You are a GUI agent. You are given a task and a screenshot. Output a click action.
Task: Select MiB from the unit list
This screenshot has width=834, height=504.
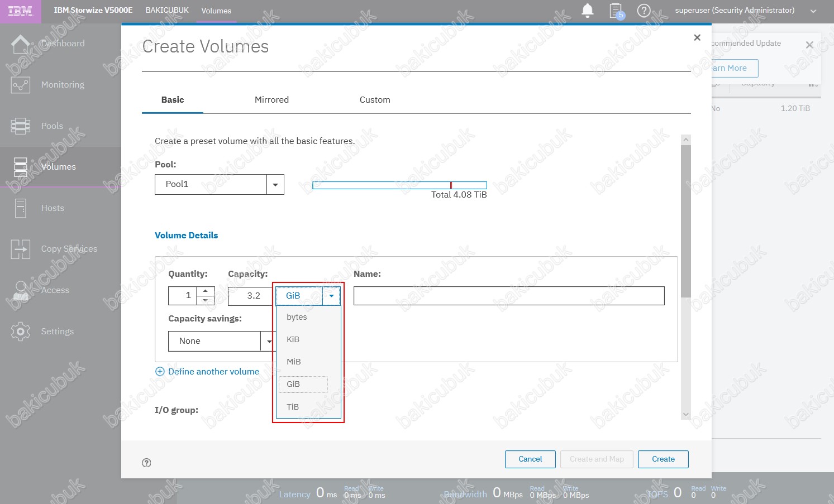point(308,362)
